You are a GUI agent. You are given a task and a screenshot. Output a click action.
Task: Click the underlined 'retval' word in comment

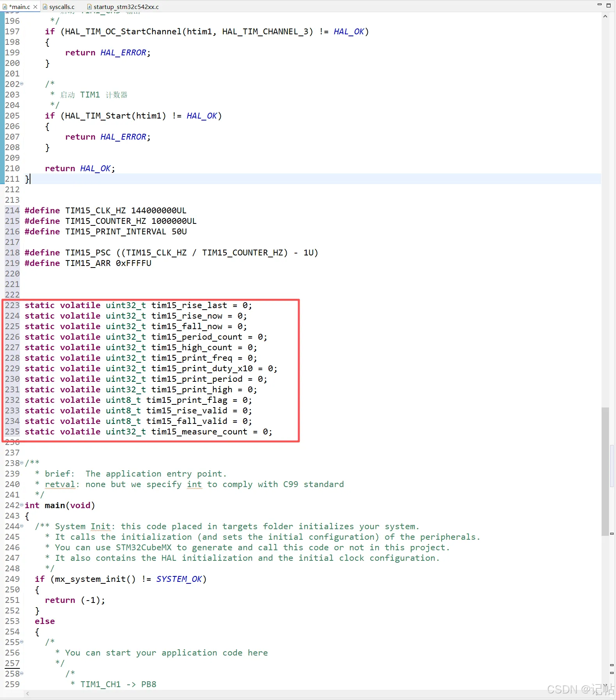point(60,484)
